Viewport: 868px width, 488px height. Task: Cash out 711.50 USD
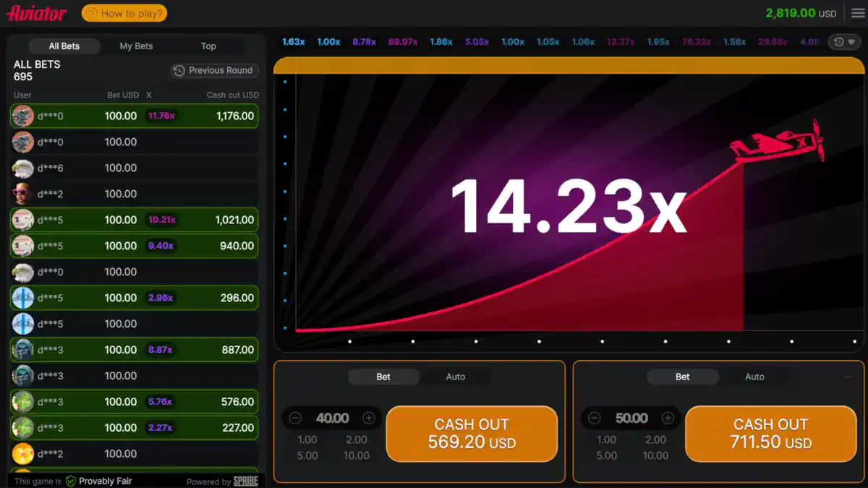point(770,434)
